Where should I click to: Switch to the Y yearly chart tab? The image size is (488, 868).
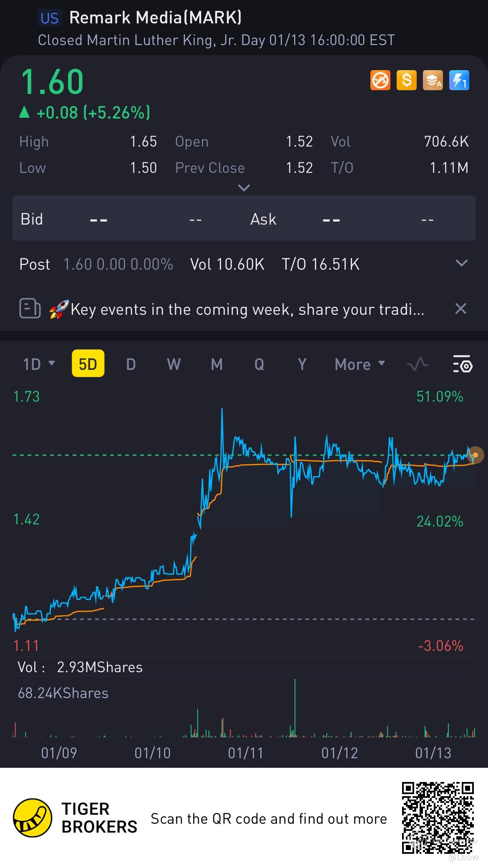point(302,364)
